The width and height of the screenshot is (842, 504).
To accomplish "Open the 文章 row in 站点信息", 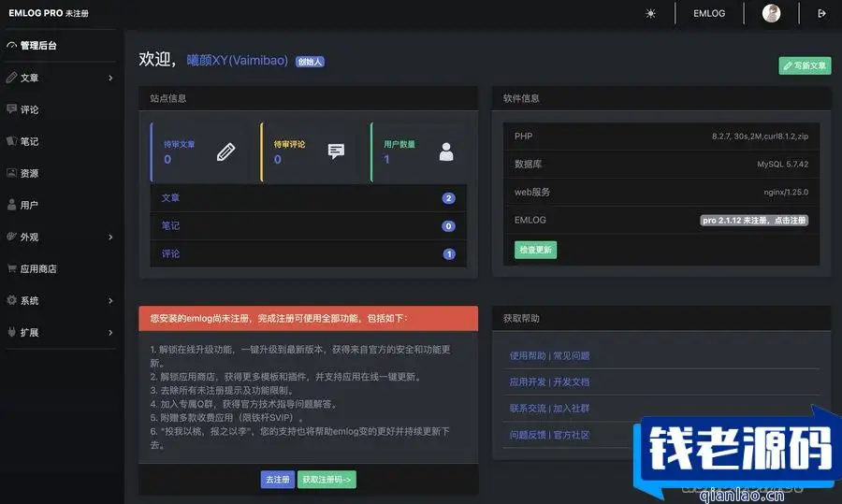I will (x=308, y=198).
